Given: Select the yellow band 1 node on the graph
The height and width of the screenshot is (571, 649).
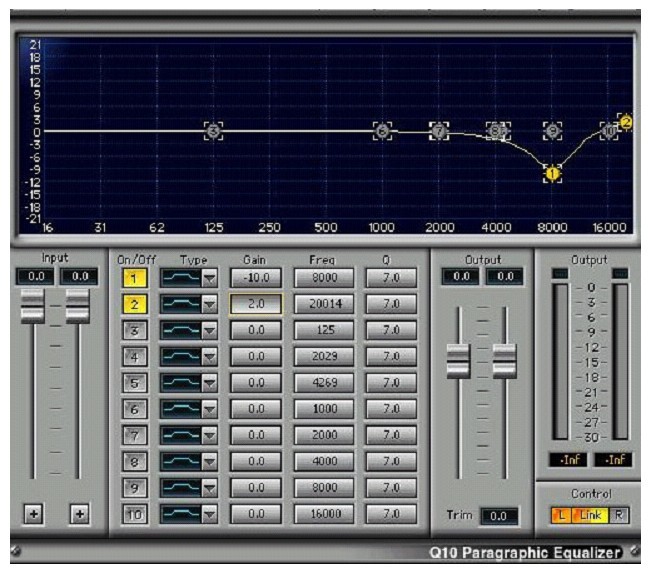Looking at the screenshot, I should coord(552,174).
